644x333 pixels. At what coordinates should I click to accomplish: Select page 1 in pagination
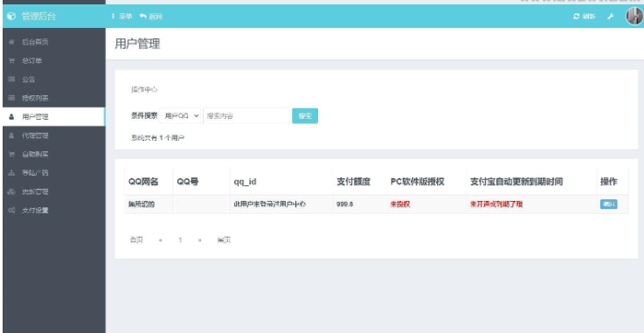180,240
